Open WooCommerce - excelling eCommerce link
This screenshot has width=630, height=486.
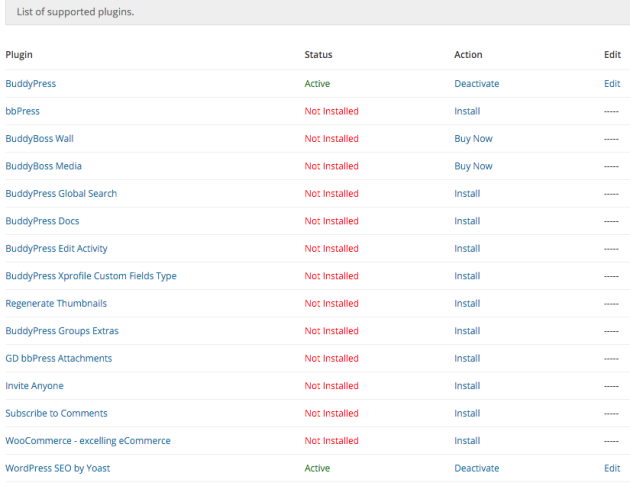click(x=88, y=441)
